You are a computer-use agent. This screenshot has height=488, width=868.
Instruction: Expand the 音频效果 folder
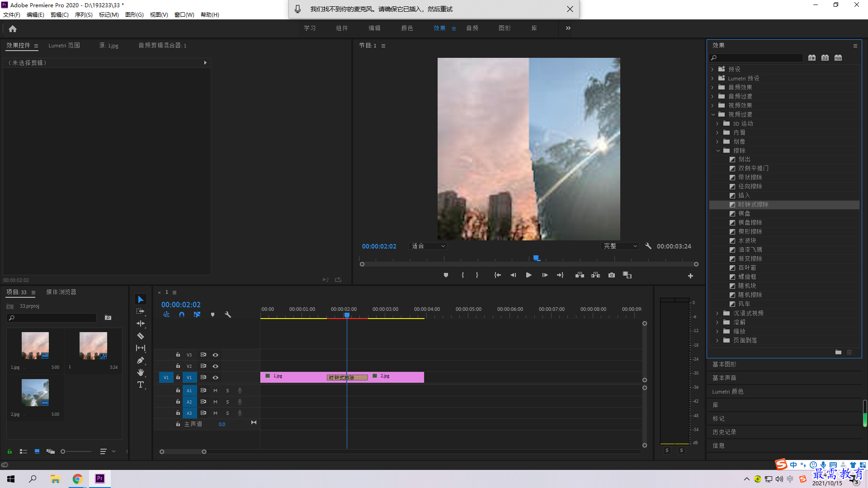713,87
